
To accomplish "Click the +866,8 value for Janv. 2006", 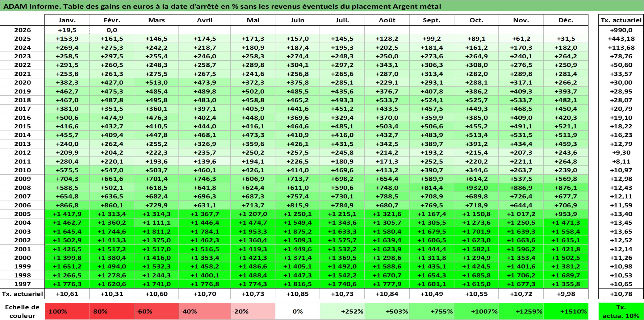I will (x=67, y=205).
